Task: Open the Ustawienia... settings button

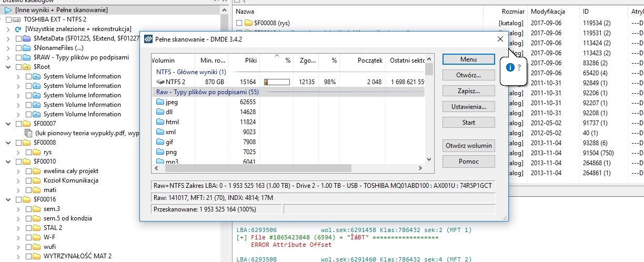Action: click(x=468, y=107)
